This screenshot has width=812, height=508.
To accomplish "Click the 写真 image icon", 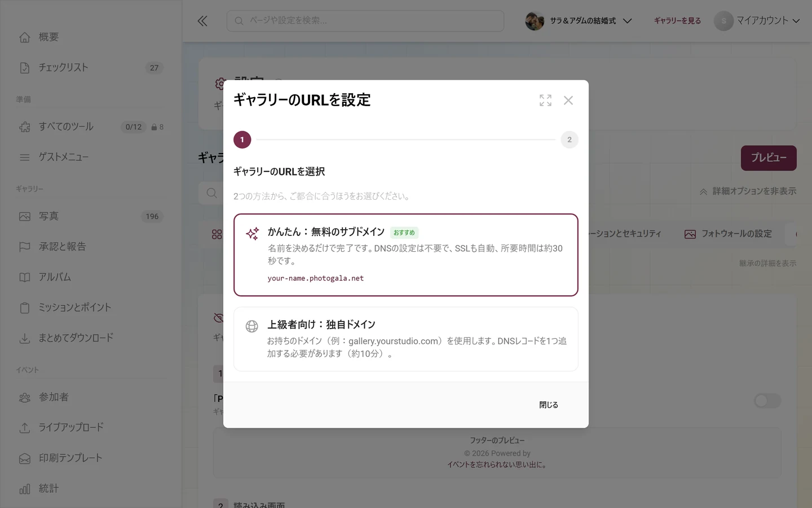I will [25, 217].
